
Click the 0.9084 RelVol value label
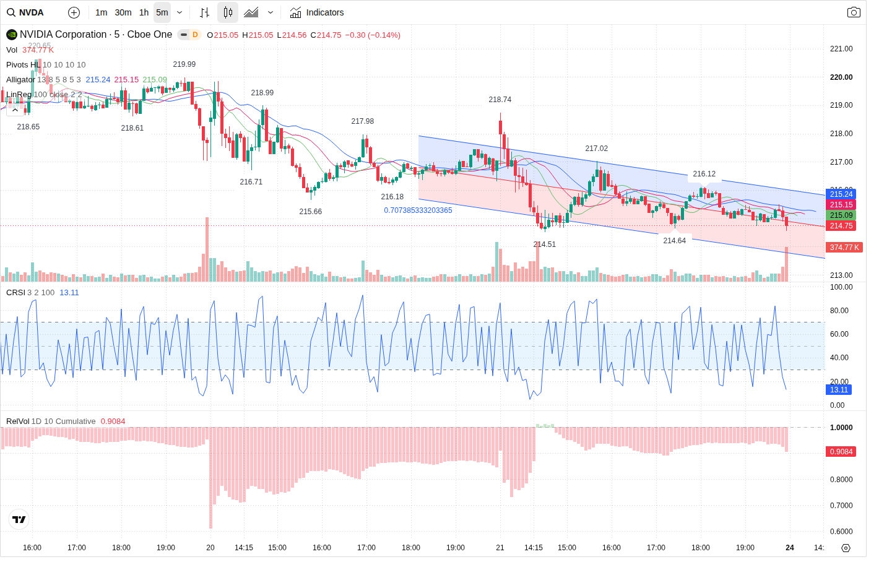841,452
